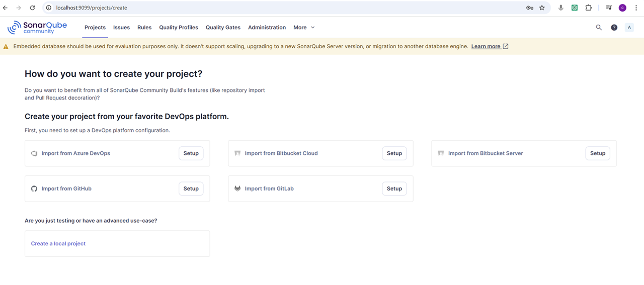Open the Issues tab

tap(121, 28)
